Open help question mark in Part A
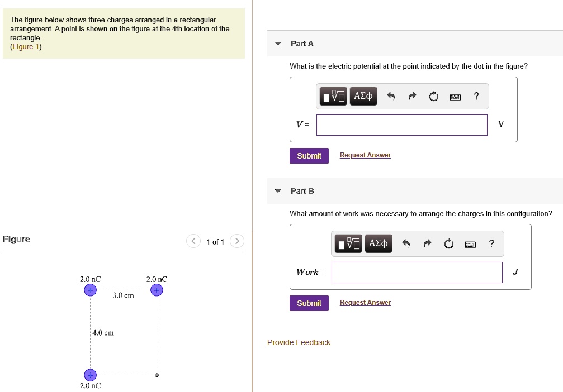The width and height of the screenshot is (563, 392). click(476, 96)
